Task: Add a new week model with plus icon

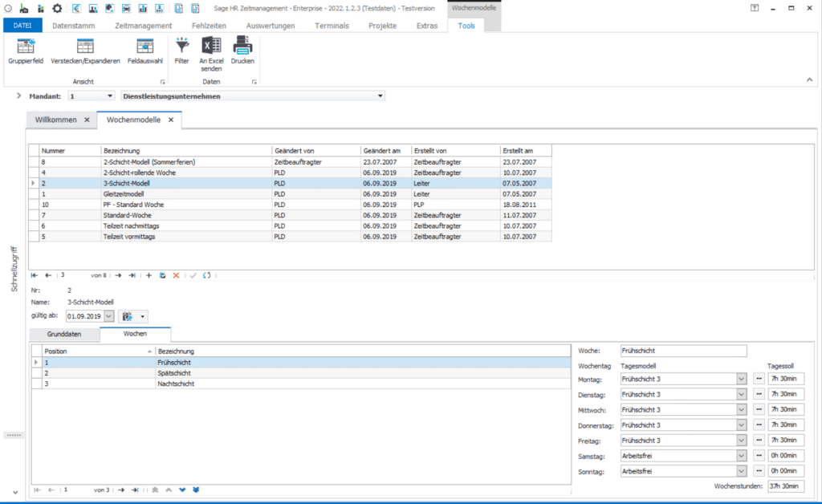Action: (x=149, y=275)
